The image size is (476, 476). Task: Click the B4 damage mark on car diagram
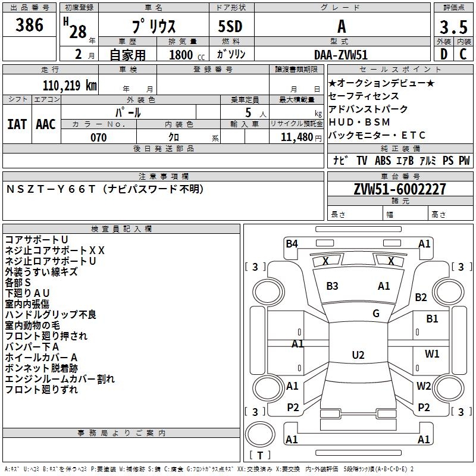point(292,243)
